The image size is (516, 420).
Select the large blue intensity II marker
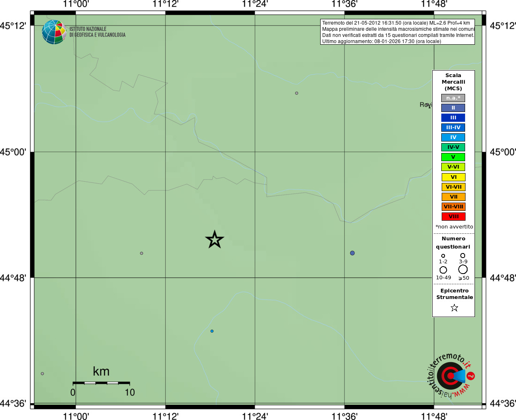[x=352, y=253]
